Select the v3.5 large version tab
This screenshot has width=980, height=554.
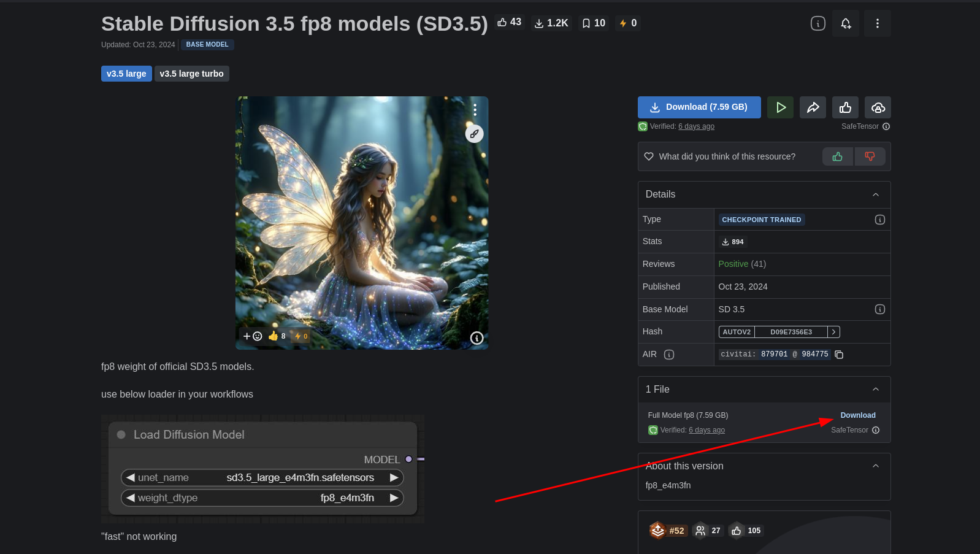click(x=126, y=74)
